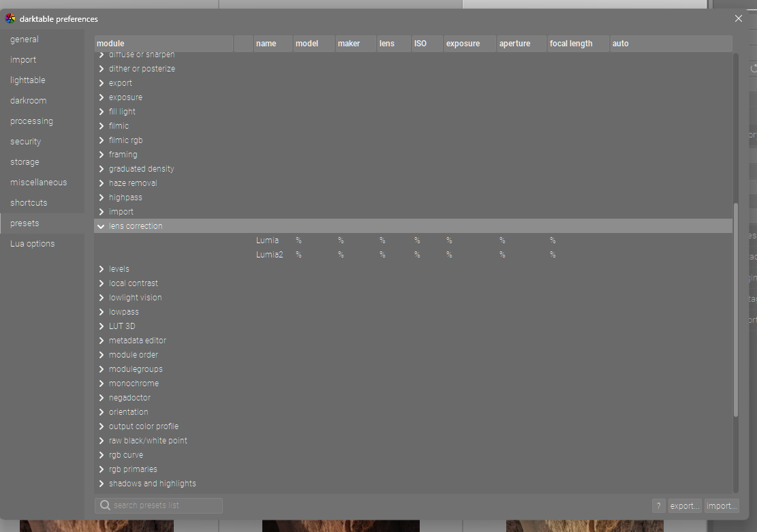Expand the lowlight vision module
The image size is (757, 532).
102,298
